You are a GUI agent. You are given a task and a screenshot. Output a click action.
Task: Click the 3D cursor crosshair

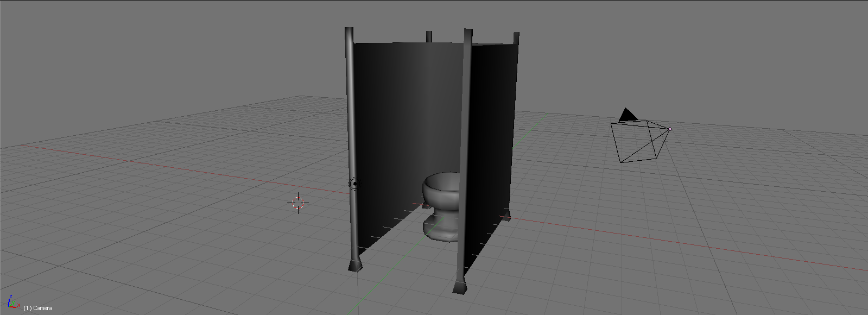(298, 203)
